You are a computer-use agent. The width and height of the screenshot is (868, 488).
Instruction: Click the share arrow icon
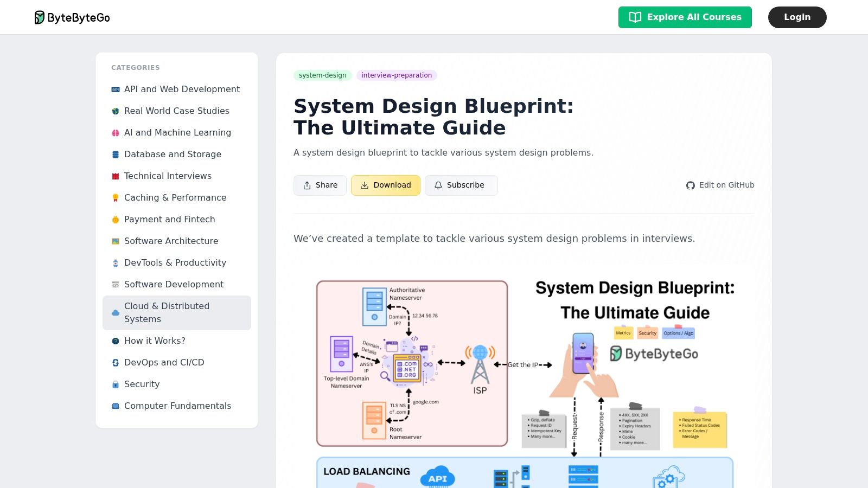(x=307, y=185)
